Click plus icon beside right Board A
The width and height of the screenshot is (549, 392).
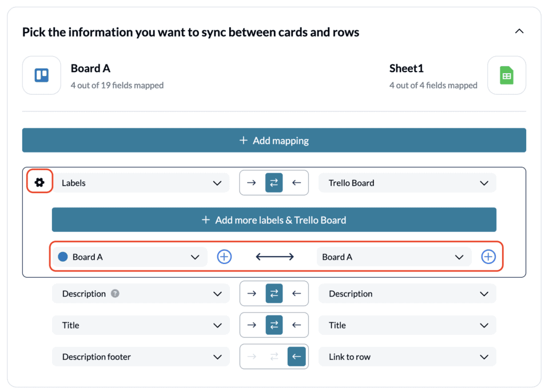pyautogui.click(x=488, y=257)
